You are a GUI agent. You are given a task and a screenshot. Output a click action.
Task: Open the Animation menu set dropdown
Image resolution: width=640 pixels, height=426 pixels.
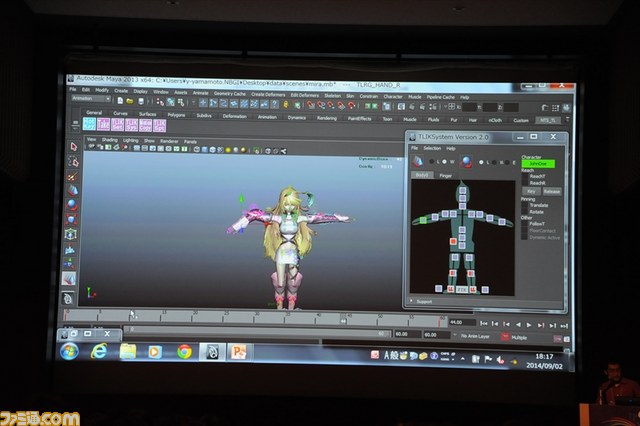[91, 98]
